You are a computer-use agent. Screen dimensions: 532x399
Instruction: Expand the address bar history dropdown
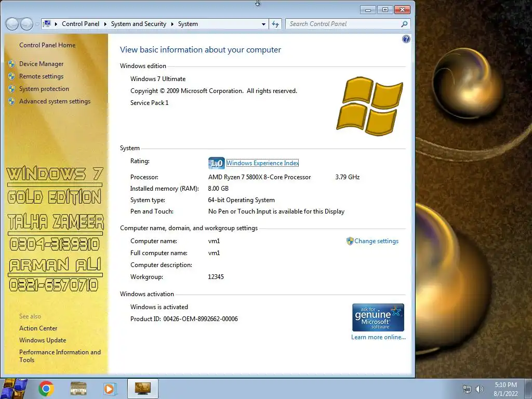(263, 24)
